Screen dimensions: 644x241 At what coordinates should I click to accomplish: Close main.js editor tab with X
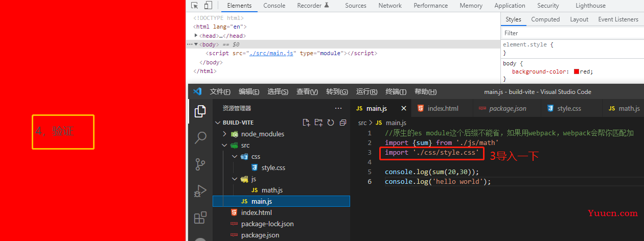404,108
